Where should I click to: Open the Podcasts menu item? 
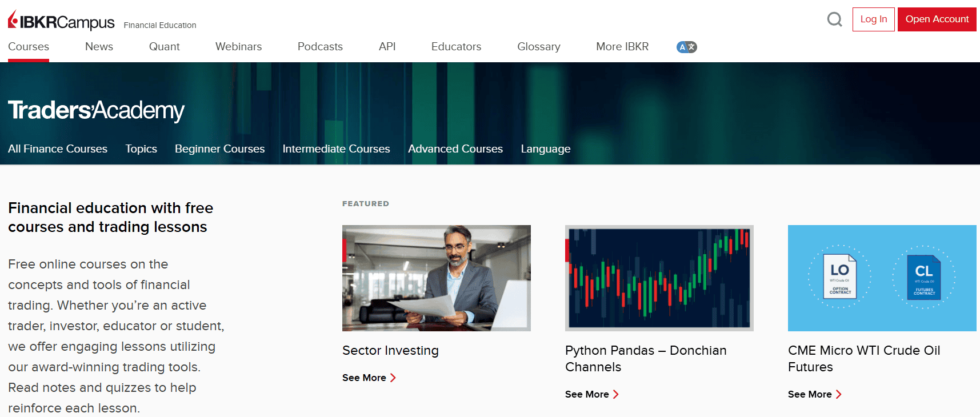coord(320,47)
